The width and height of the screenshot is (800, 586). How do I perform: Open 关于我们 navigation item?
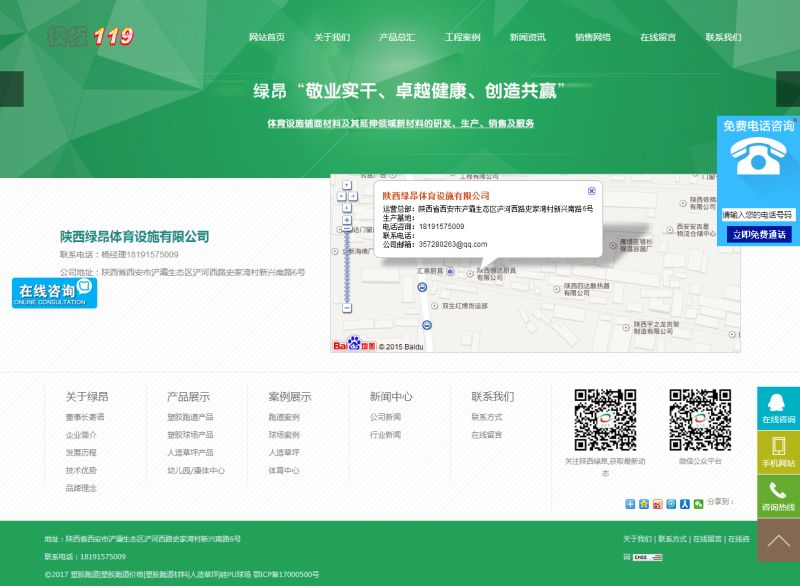coord(332,37)
